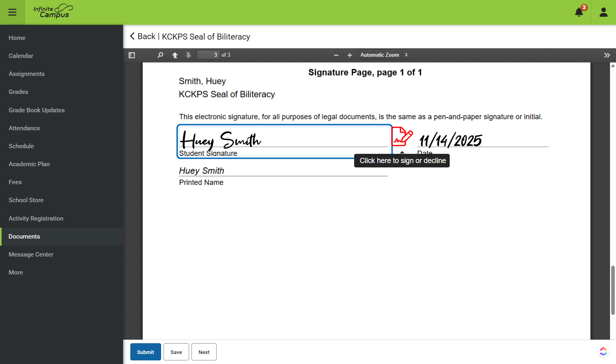
Task: Click 'KCKPS Seal of Biliteracy' in document body
Action: pyautogui.click(x=227, y=94)
